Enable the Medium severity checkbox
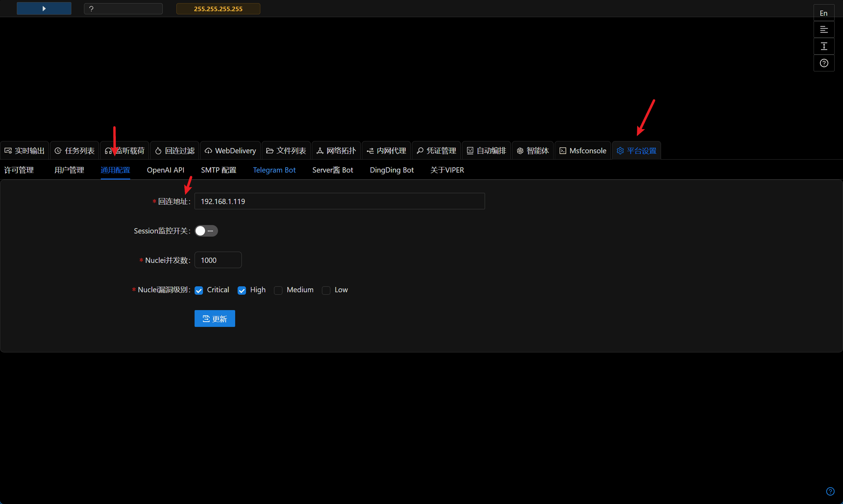 click(278, 290)
